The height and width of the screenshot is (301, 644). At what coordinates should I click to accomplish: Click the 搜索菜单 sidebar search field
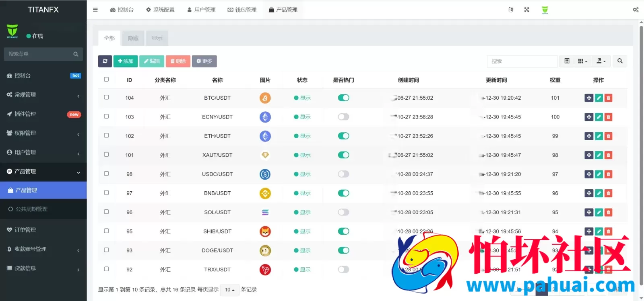point(38,54)
